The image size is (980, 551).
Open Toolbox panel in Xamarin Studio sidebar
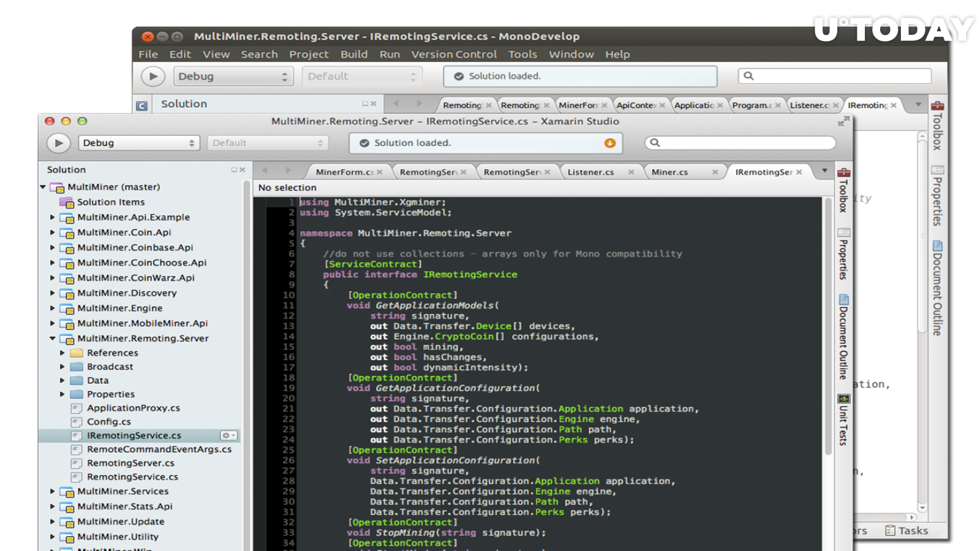843,190
